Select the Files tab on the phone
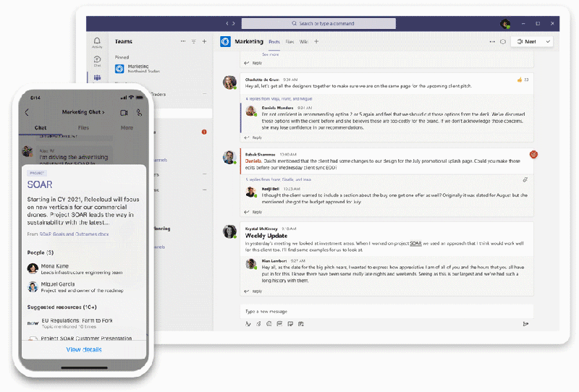 83,128
